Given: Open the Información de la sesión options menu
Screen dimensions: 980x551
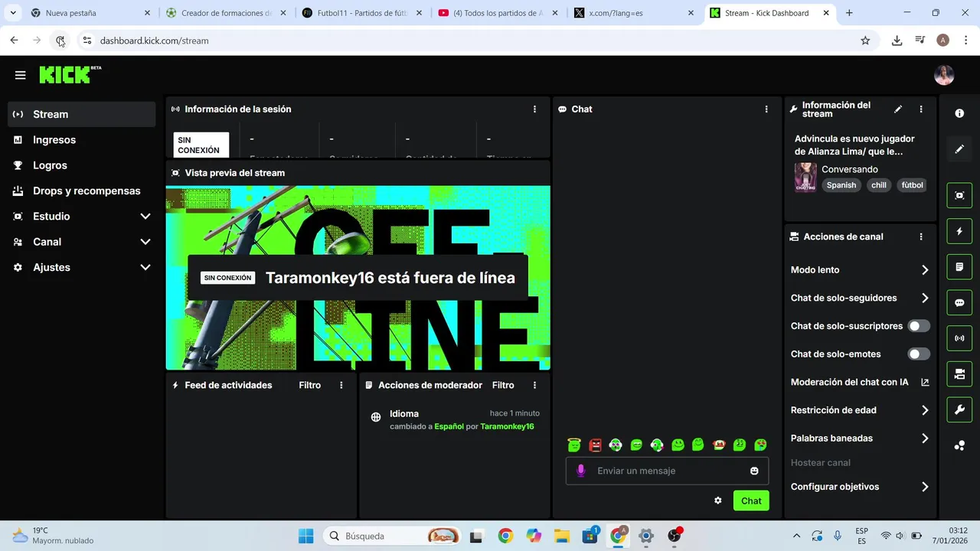Looking at the screenshot, I should click(534, 109).
